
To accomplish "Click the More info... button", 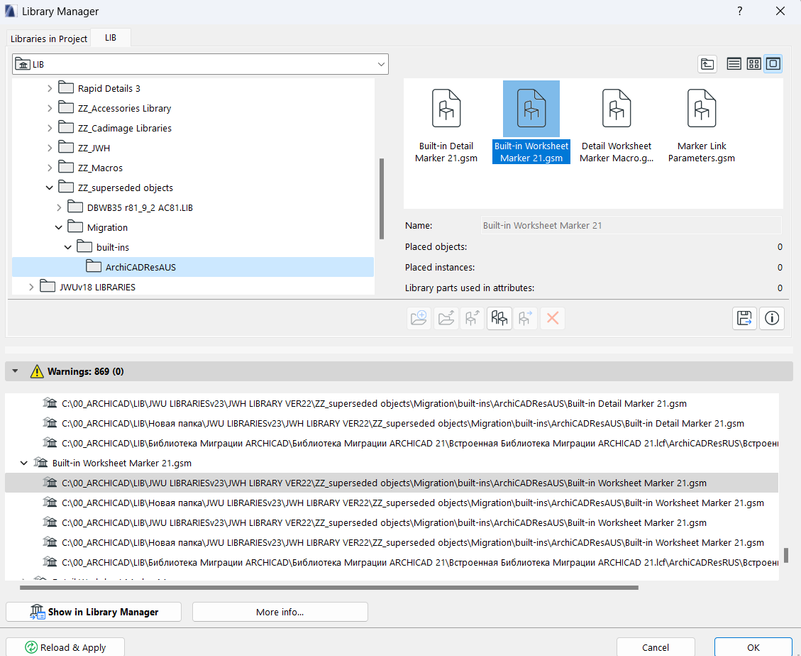I will 280,612.
